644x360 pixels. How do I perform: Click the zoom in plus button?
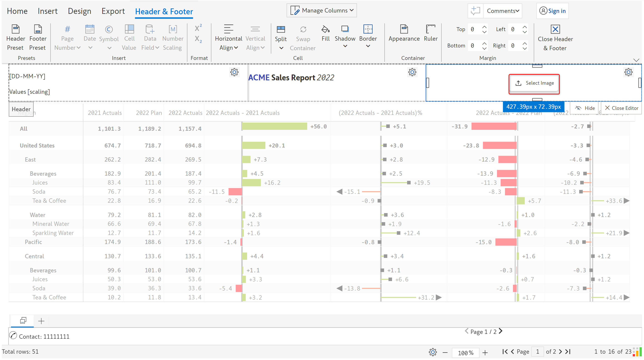pyautogui.click(x=485, y=352)
